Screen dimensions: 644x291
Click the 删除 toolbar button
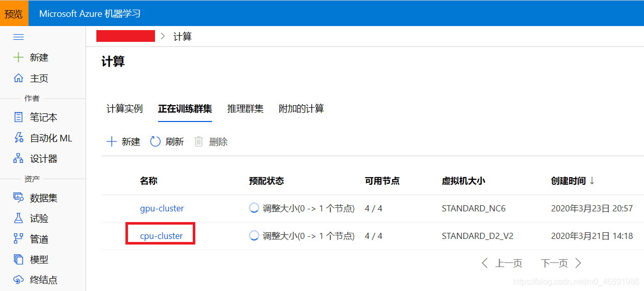[x=211, y=141]
